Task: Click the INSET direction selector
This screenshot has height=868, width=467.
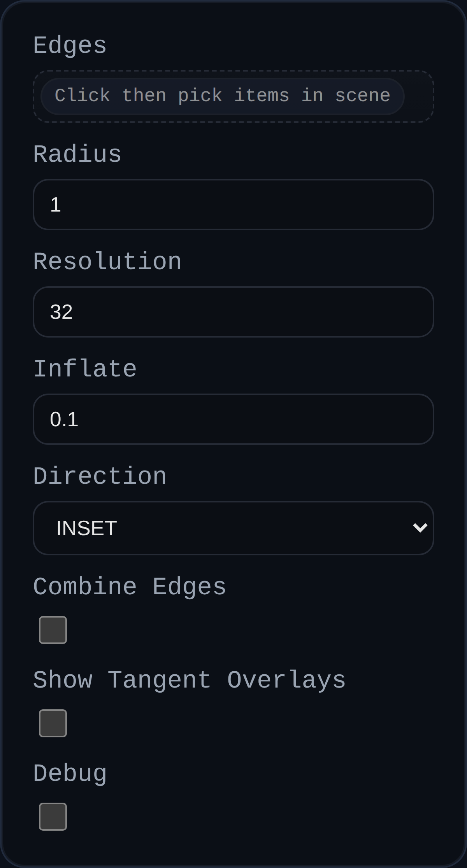Action: pos(233,527)
